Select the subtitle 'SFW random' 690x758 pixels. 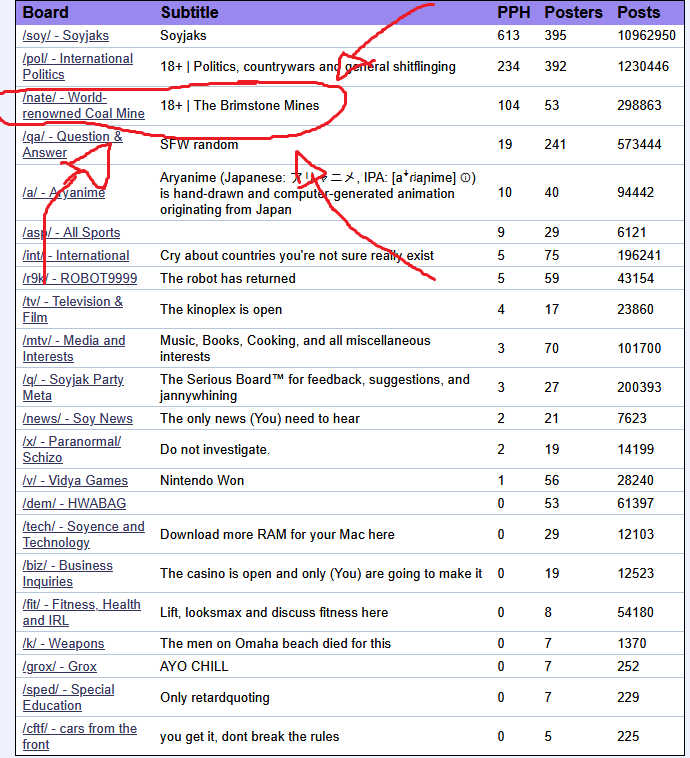click(199, 145)
